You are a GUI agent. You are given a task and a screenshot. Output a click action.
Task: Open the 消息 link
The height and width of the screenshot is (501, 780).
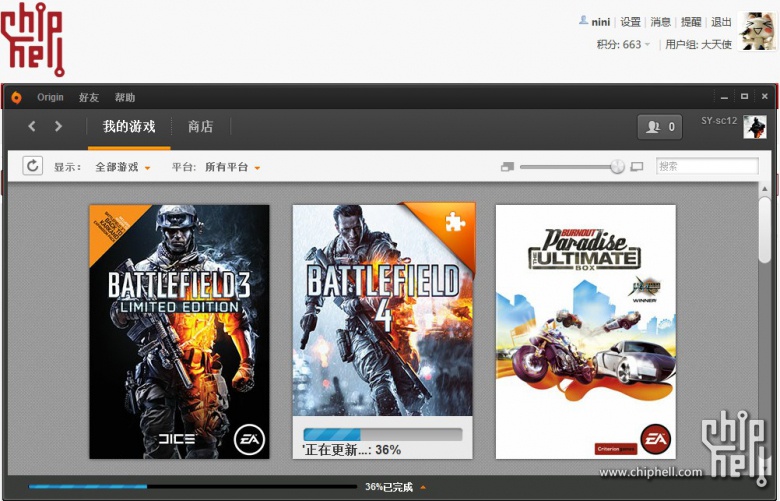(661, 22)
